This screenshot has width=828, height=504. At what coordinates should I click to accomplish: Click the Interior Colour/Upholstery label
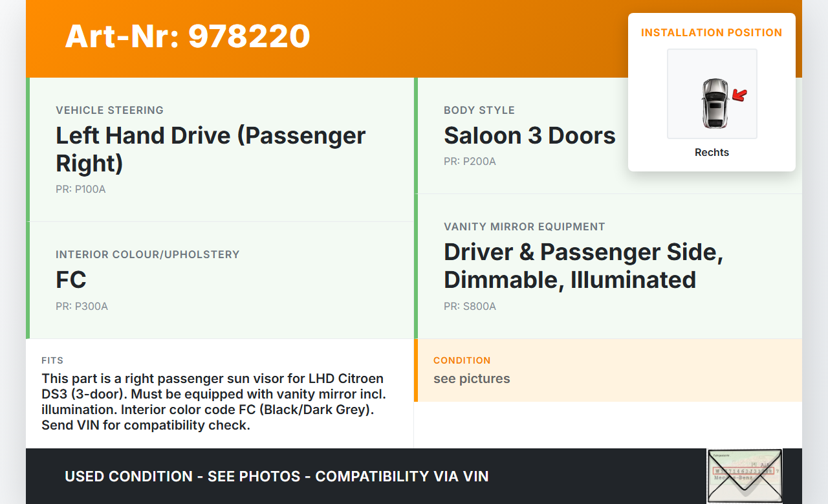(x=147, y=254)
